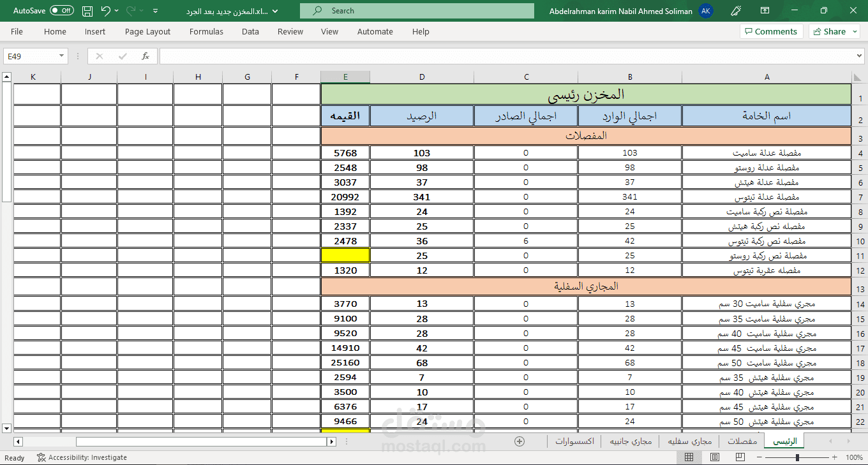Select row 10 header

[860, 241]
